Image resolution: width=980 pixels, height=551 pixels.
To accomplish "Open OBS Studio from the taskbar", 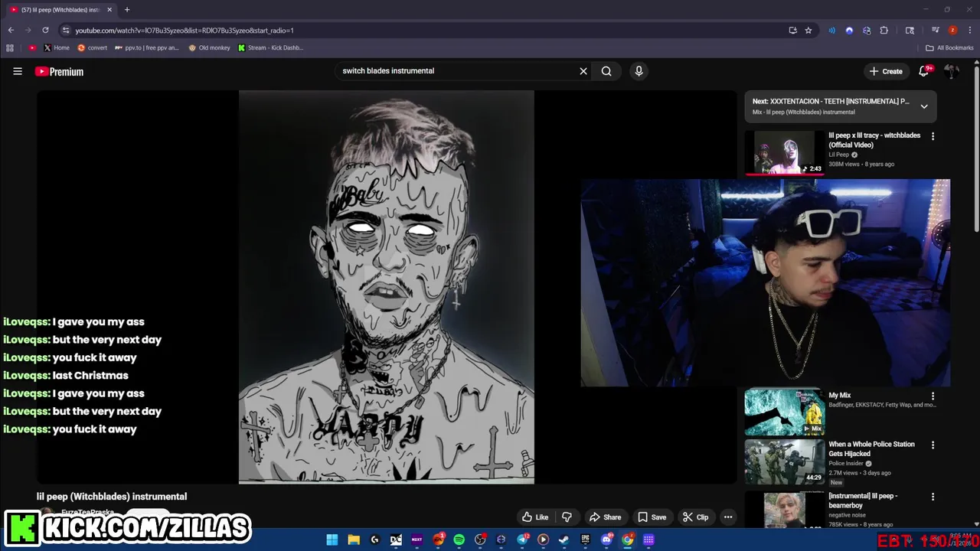I will pos(480,540).
